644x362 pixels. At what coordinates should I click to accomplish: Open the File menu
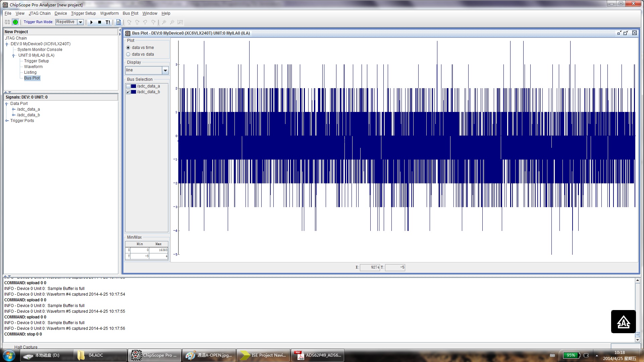(x=8, y=13)
